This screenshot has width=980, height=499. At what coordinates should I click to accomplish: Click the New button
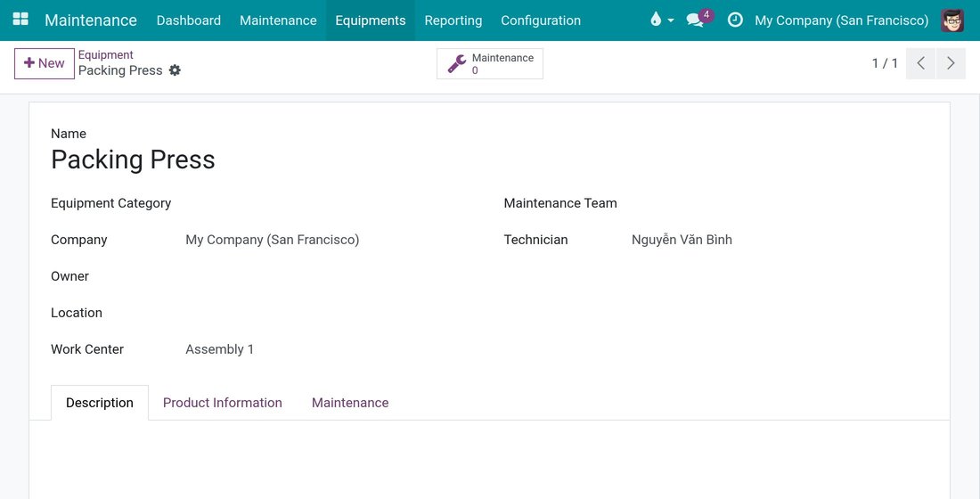[45, 63]
